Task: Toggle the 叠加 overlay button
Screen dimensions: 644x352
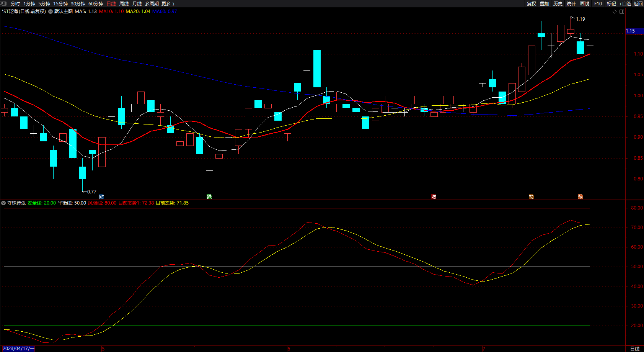Action: [545, 4]
